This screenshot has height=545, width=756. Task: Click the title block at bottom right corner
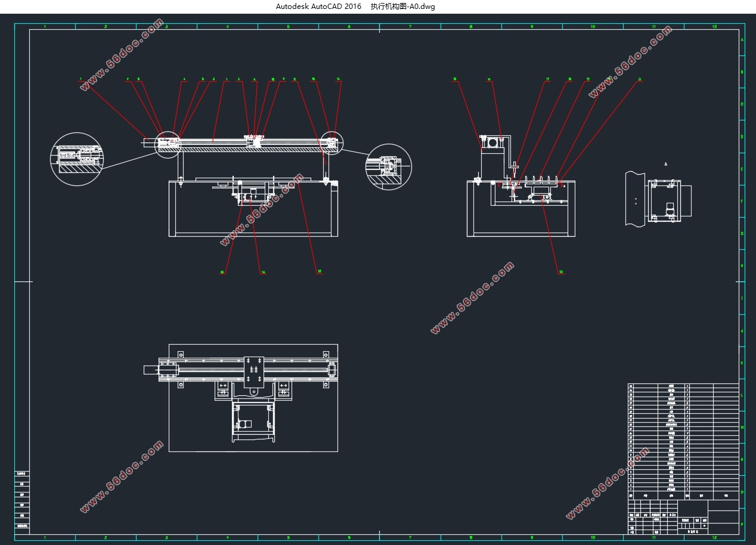pyautogui.click(x=683, y=517)
